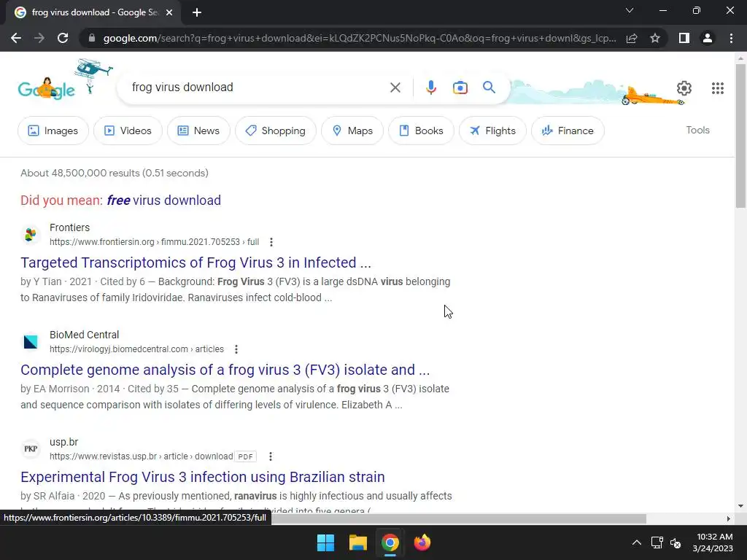747x560 pixels.
Task: Open Chrome three-dot menu
Action: pos(731,38)
